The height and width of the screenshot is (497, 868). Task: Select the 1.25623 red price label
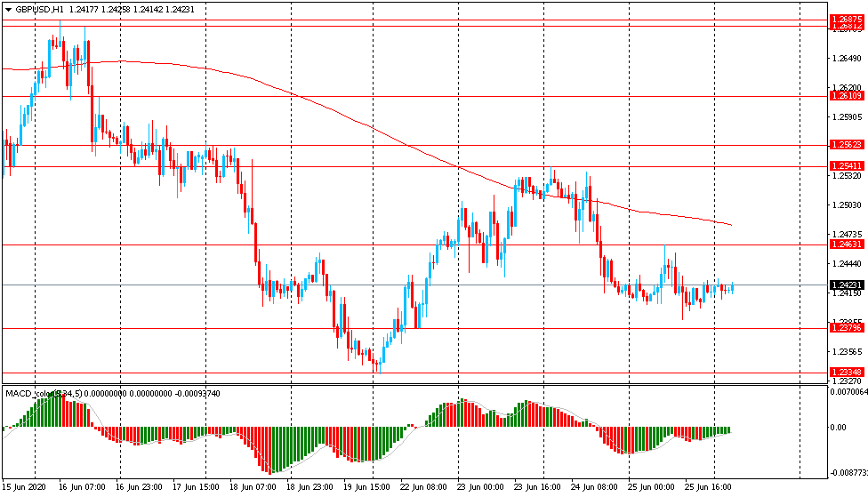[x=845, y=145]
